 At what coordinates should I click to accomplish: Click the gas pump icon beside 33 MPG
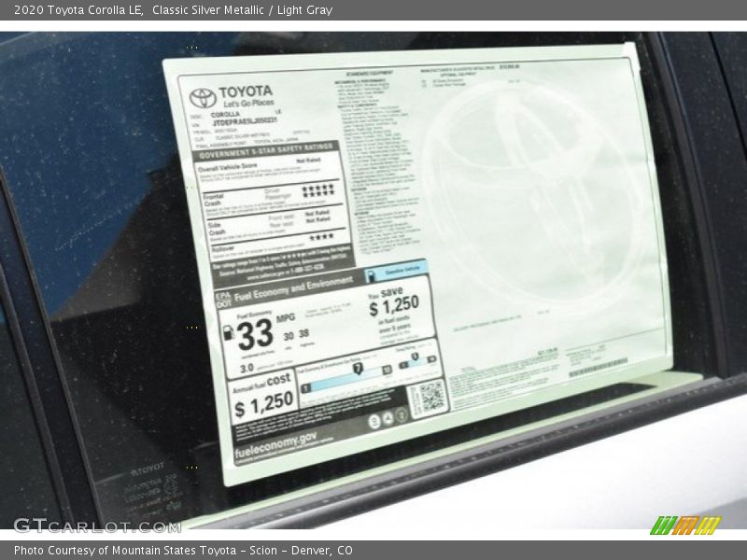pyautogui.click(x=228, y=332)
